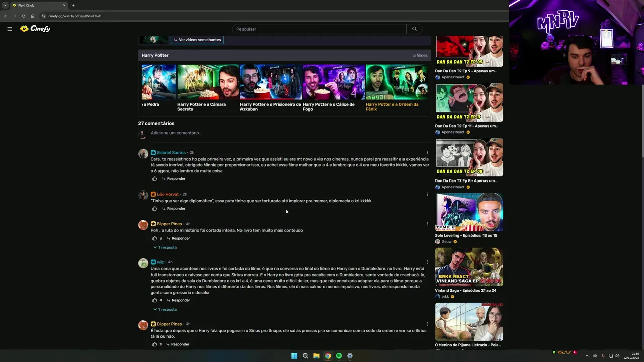Open options menu on first Bipper Pines comment
This screenshot has width=644, height=362.
click(427, 224)
